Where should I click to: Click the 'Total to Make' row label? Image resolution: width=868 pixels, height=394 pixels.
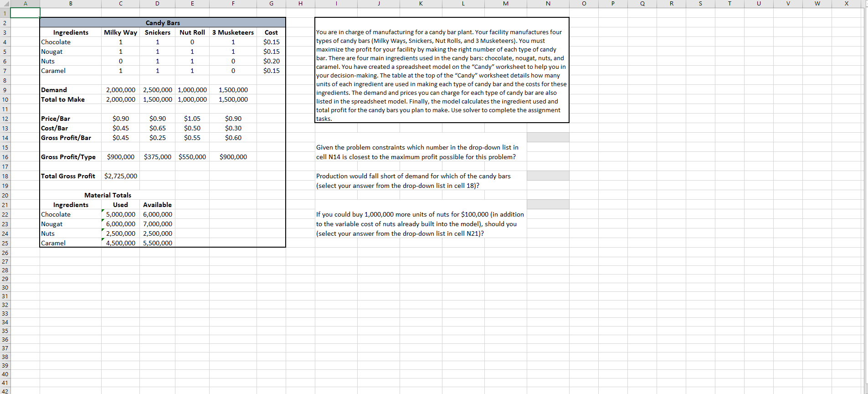click(62, 99)
